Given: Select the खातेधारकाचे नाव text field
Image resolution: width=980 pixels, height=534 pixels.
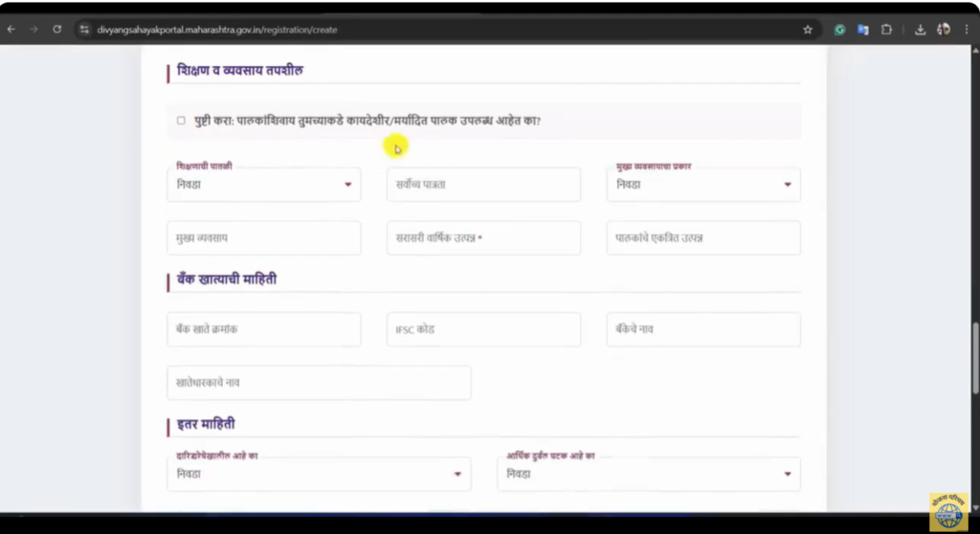Looking at the screenshot, I should 318,383.
